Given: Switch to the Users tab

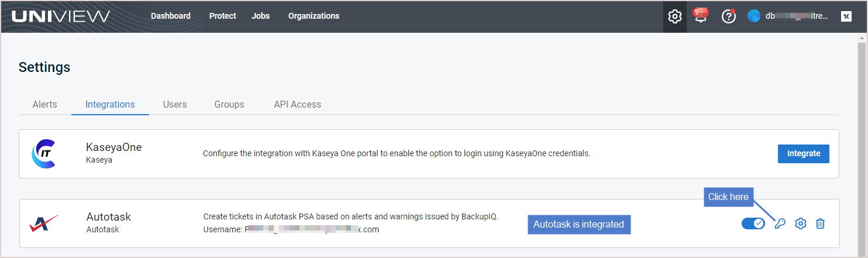Looking at the screenshot, I should tap(175, 104).
